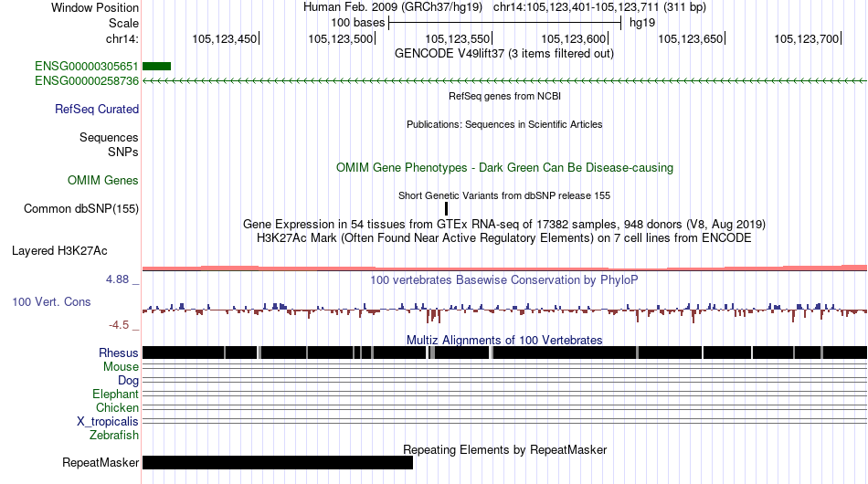Click the Layered H3K27Ac track label

pyautogui.click(x=59, y=250)
